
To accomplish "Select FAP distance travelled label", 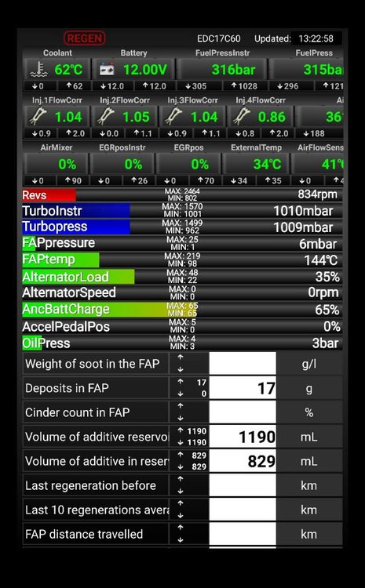I will [x=84, y=535].
